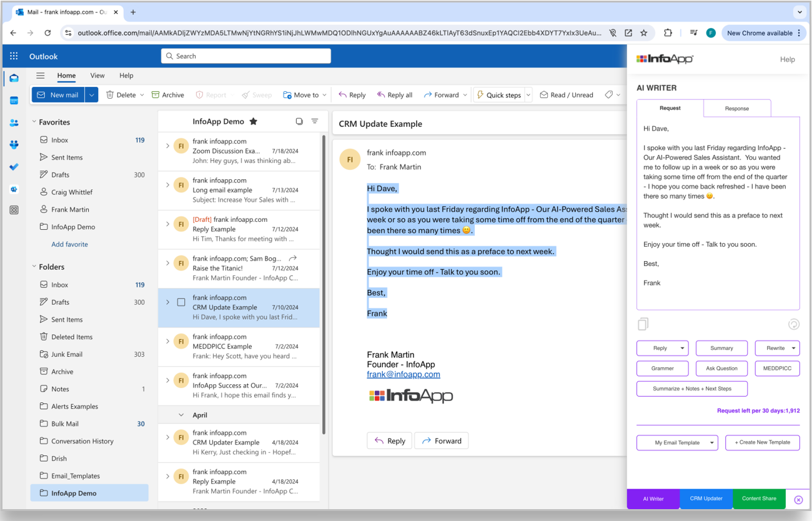Screen dimensions: 812x521
Task: Open the Content Share bottom tab
Action: [x=759, y=499]
